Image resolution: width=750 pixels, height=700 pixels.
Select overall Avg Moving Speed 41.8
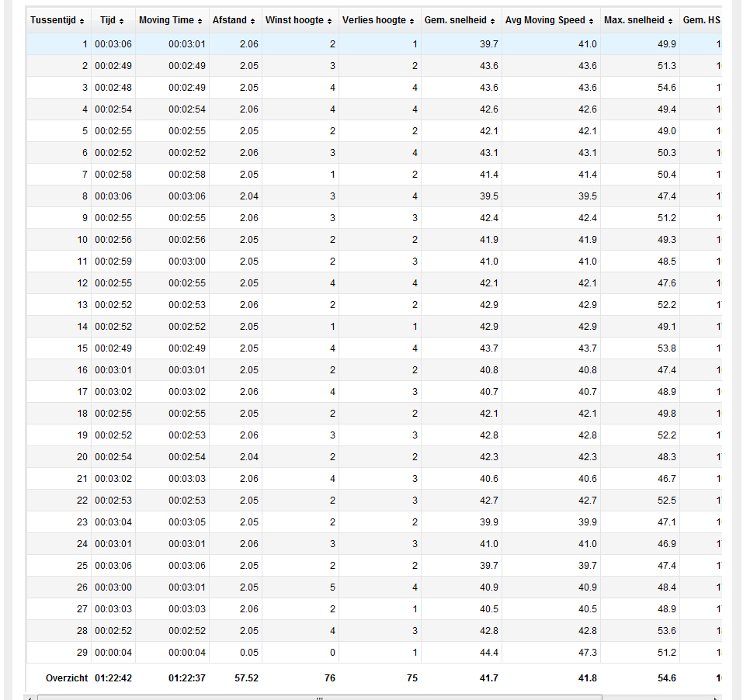[588, 678]
